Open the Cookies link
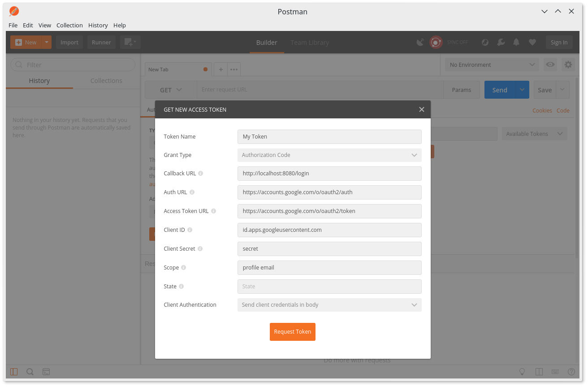The width and height of the screenshot is (588, 387). (542, 110)
